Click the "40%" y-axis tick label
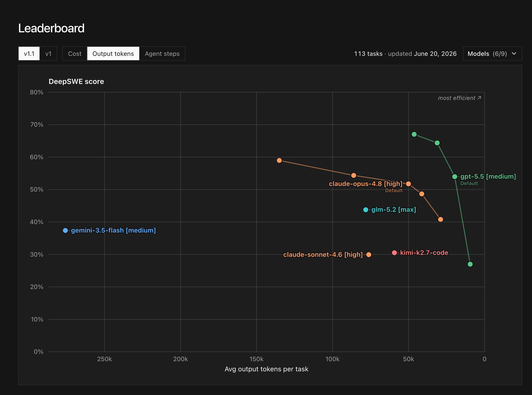The height and width of the screenshot is (395, 532). (x=37, y=222)
